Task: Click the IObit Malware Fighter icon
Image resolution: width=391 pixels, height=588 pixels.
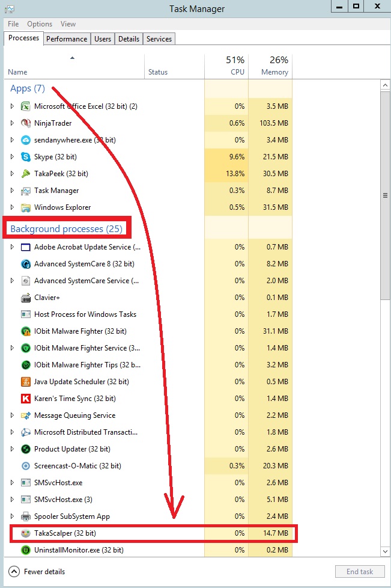Action: [26, 331]
